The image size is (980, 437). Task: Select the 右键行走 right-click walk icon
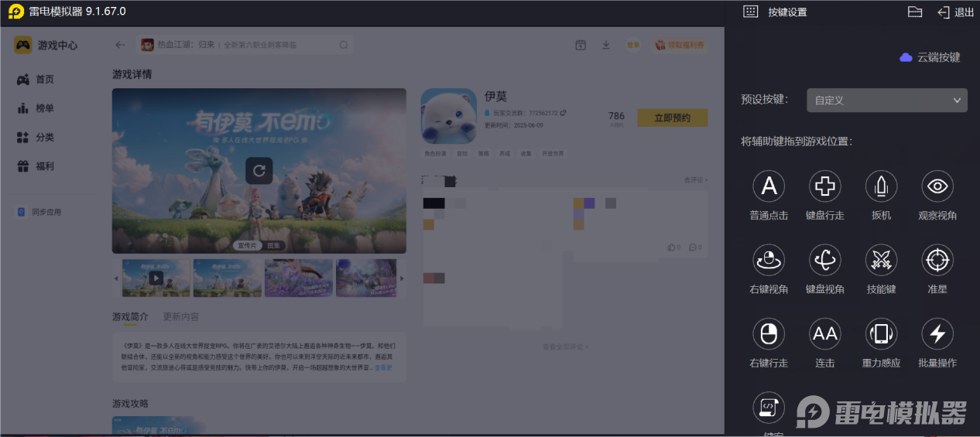769,333
